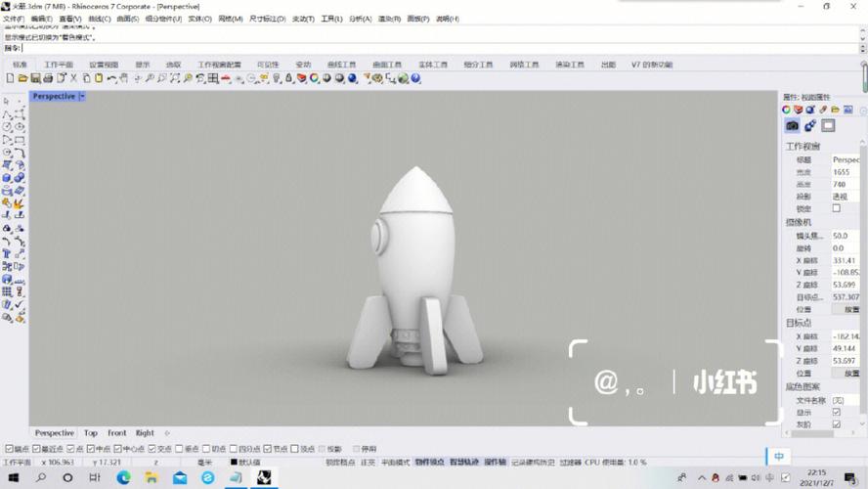Toggle the 节点 Knot osnap checkbox
This screenshot has width=868, height=489.
(268, 449)
